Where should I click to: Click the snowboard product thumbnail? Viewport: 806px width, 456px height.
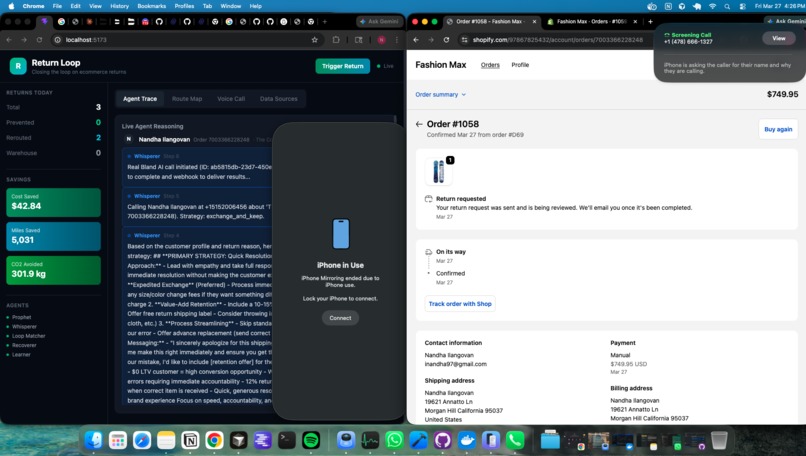438,172
